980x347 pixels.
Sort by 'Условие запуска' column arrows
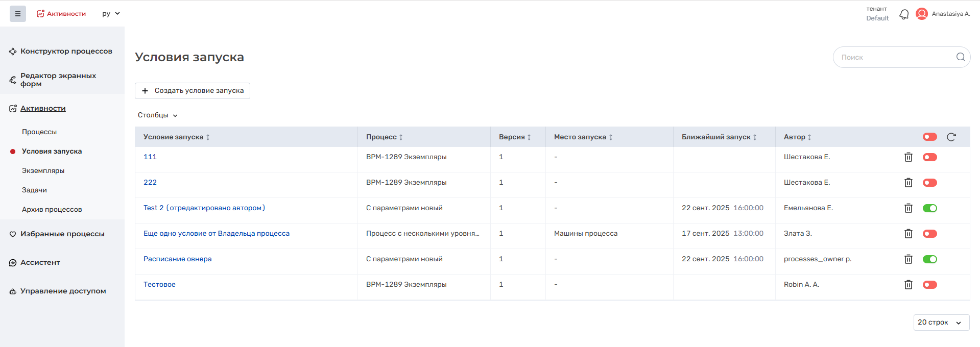208,137
